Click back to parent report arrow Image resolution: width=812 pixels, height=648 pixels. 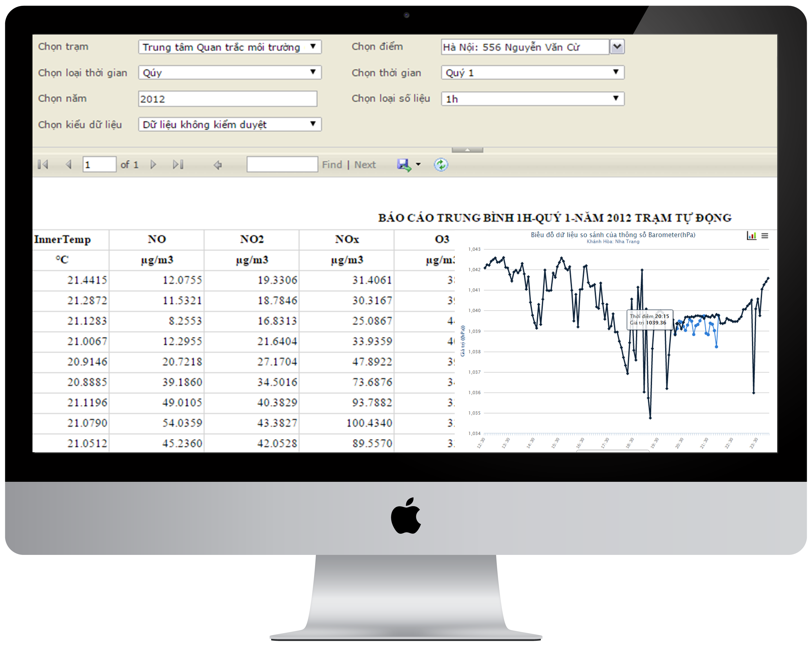coord(218,165)
